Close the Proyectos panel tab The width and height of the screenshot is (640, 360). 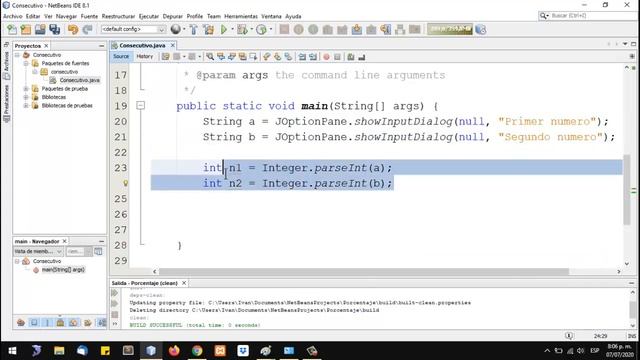(46, 46)
